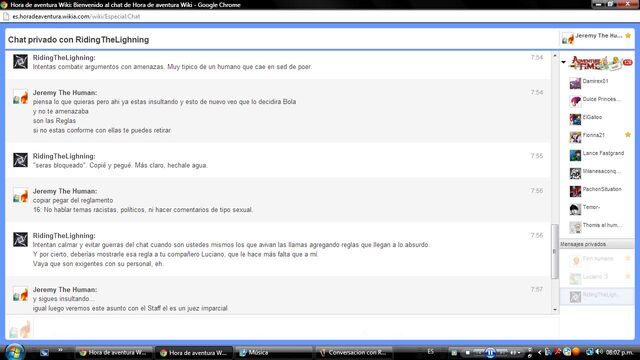Collapse the wiki chat user list arrow
This screenshot has width=640, height=360.
coord(564,62)
